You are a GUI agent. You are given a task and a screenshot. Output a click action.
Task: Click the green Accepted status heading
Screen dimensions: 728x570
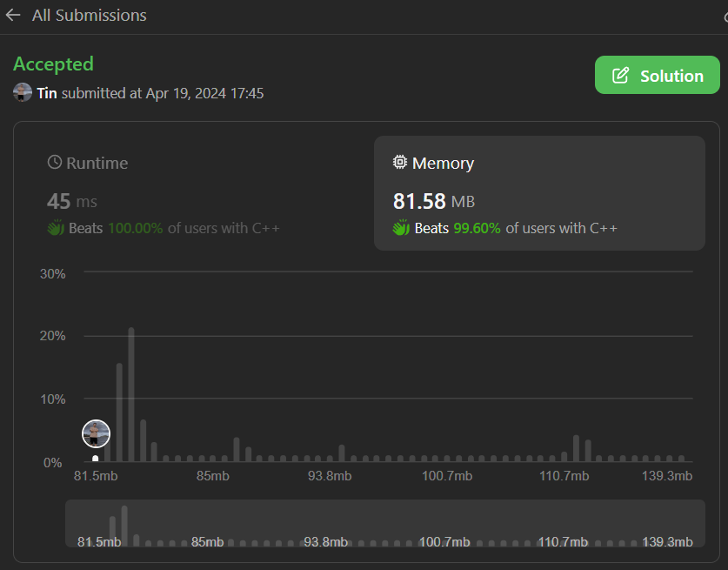pyautogui.click(x=53, y=64)
